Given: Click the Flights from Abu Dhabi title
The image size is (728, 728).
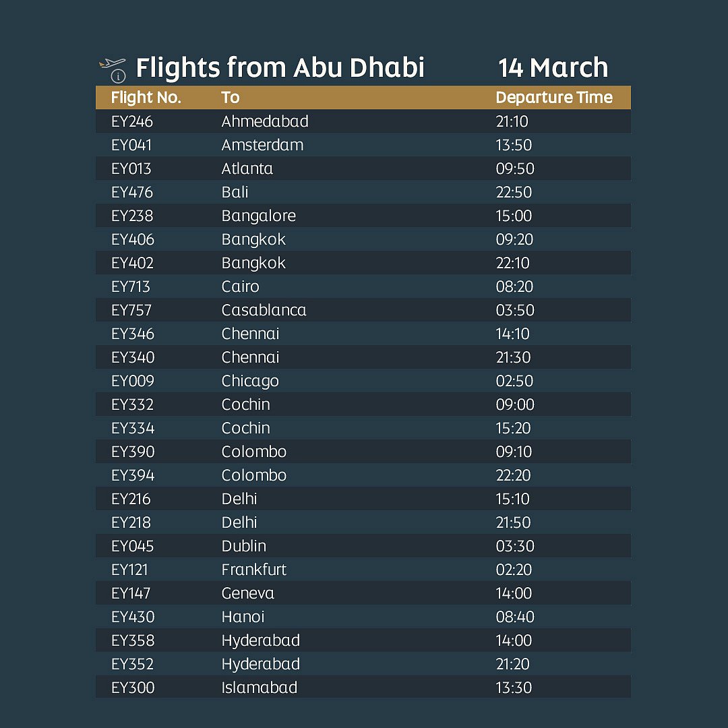Looking at the screenshot, I should [x=280, y=68].
